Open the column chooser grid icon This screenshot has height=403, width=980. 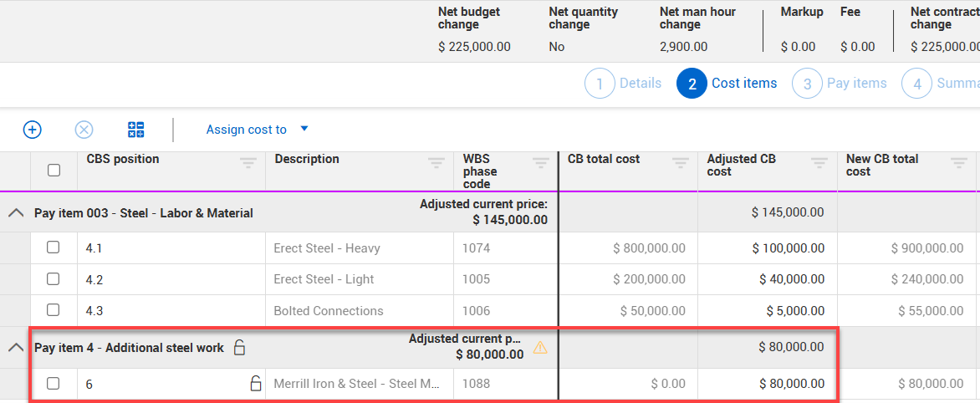pyautogui.click(x=136, y=130)
